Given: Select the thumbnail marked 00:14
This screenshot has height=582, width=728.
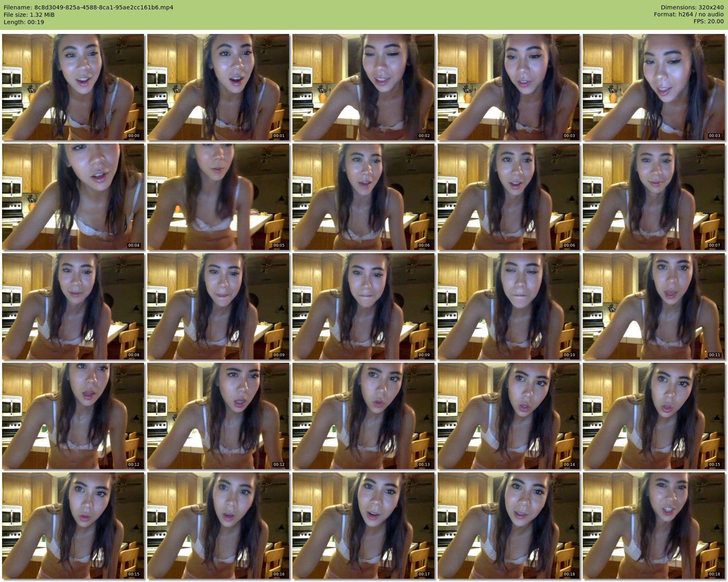Looking at the screenshot, I should (508, 416).
